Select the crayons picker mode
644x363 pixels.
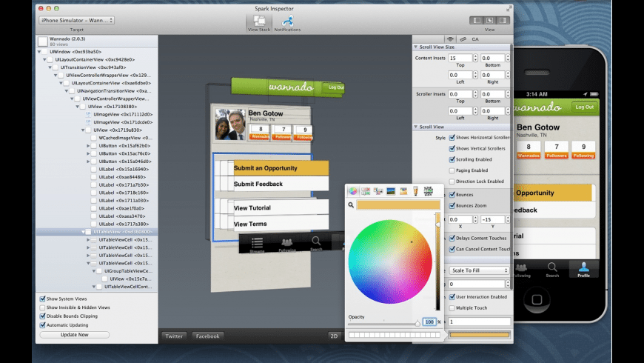tap(403, 191)
